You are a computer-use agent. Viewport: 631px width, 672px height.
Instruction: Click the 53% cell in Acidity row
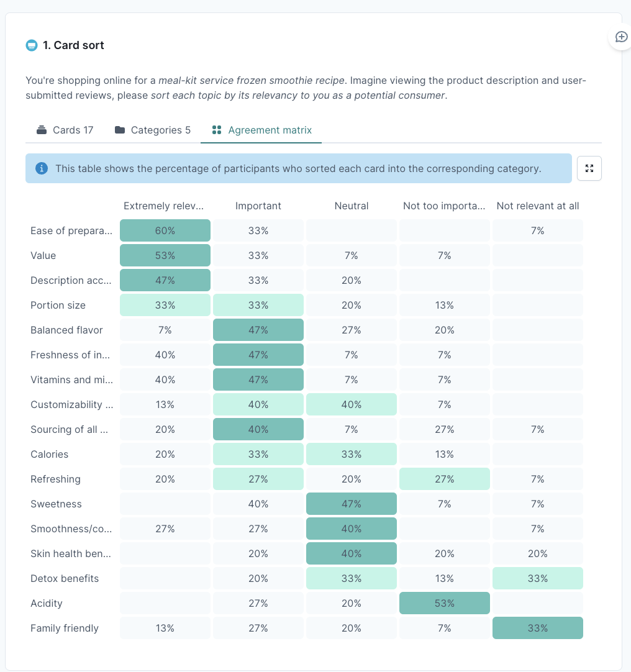coord(445,603)
